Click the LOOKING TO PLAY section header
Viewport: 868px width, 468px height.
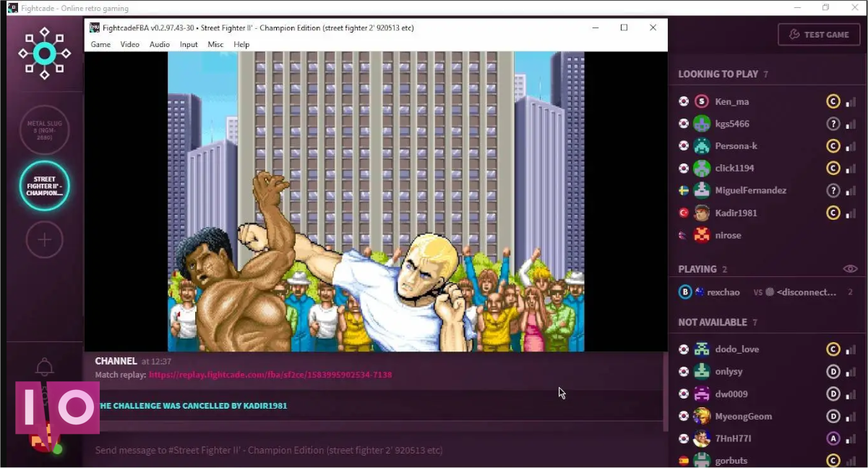tap(718, 74)
